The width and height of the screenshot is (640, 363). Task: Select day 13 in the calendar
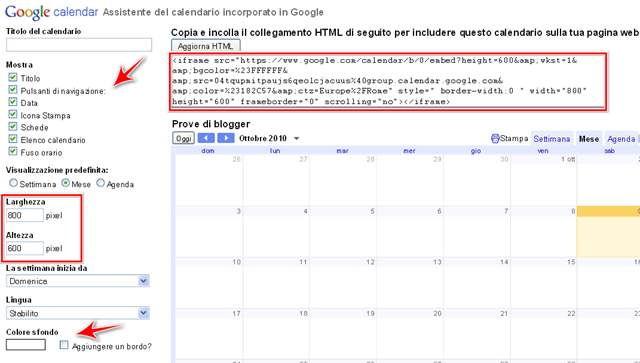pos(437,262)
